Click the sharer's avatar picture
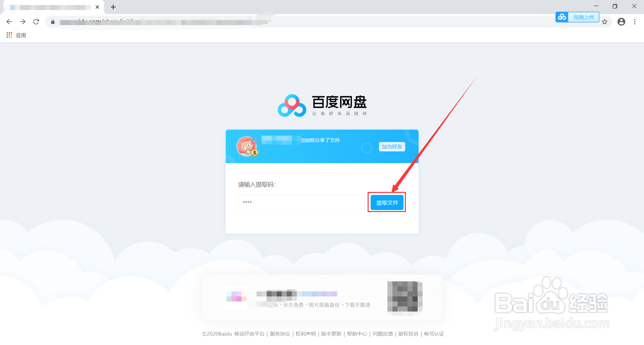 click(x=247, y=146)
